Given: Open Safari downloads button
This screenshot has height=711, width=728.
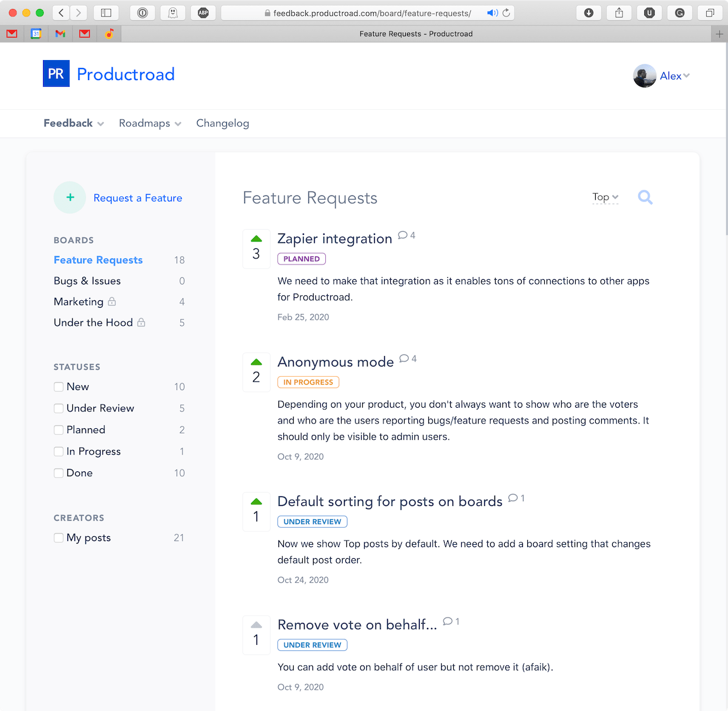Looking at the screenshot, I should (588, 12).
